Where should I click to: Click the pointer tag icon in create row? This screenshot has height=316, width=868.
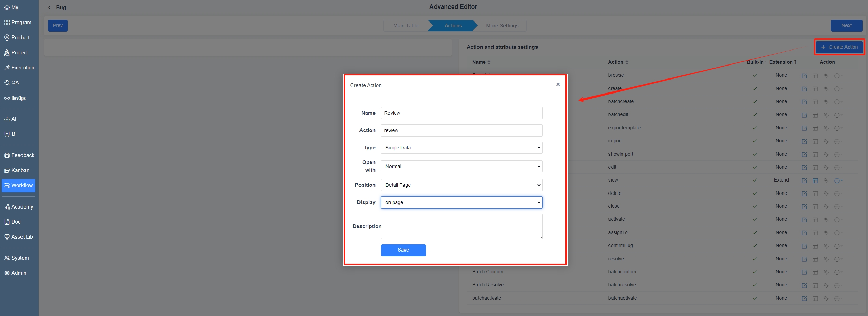coord(826,89)
